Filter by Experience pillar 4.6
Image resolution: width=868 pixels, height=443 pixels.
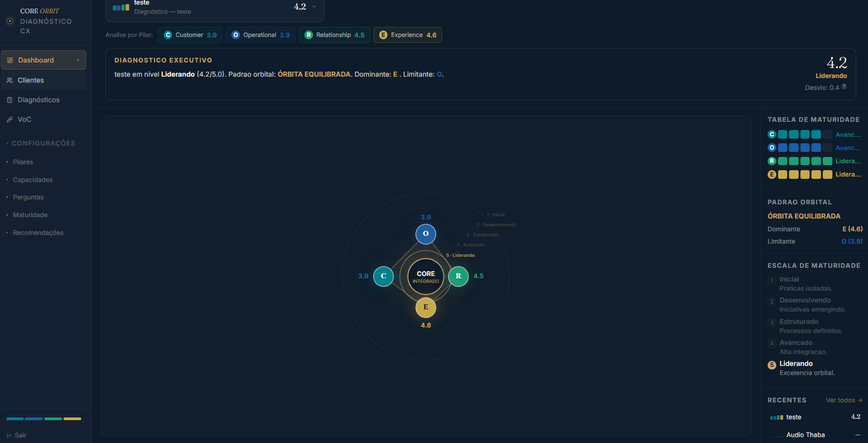tap(408, 35)
